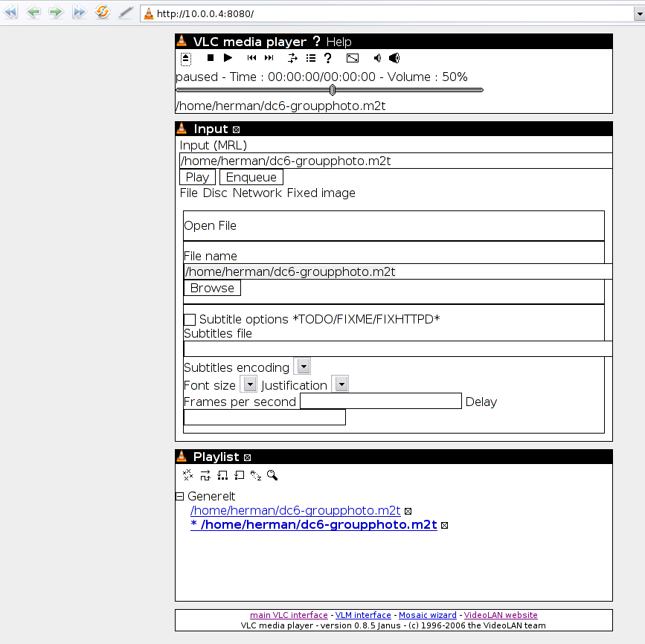
Task: Click the eject/open media icon
Action: [x=186, y=59]
